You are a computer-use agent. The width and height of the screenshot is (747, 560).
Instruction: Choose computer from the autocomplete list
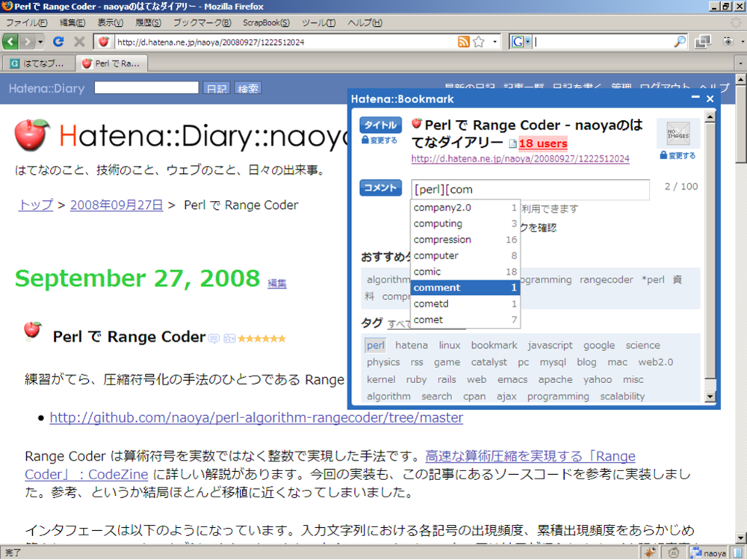(x=465, y=255)
